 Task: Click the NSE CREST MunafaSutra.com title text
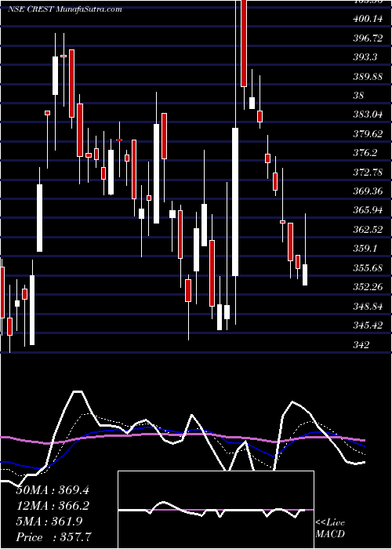[x=65, y=9]
